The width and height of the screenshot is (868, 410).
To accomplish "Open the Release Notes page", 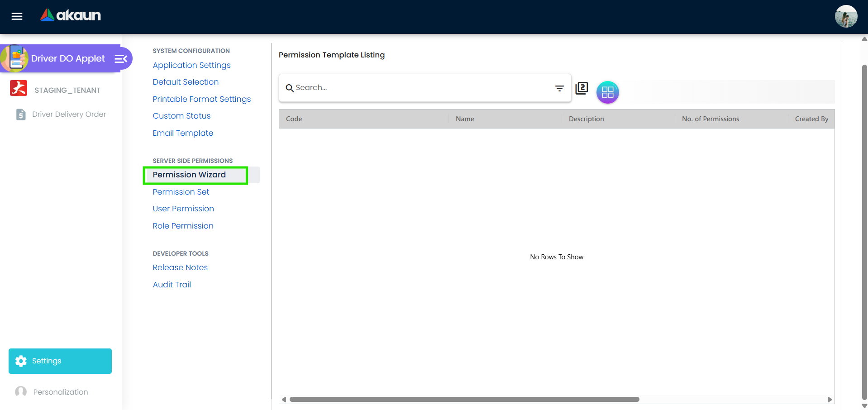I will 180,267.
